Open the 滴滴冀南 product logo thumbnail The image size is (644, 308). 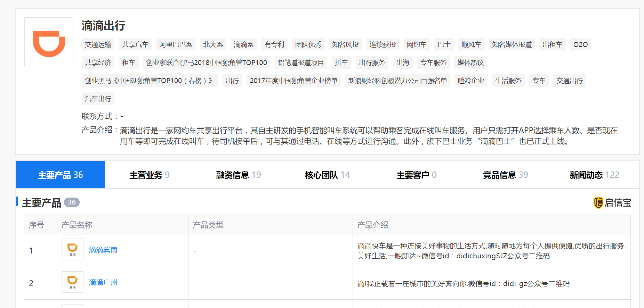click(72, 249)
